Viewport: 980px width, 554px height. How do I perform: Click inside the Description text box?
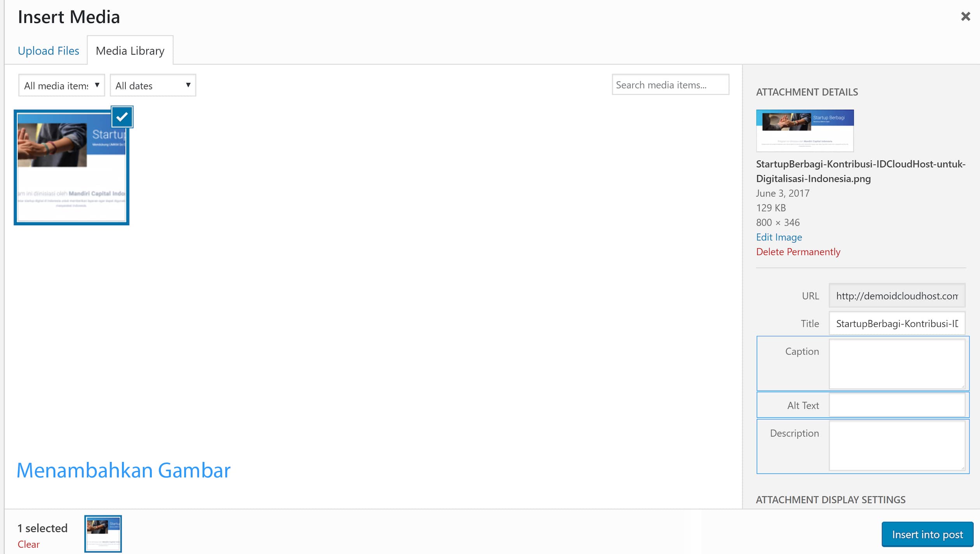(897, 445)
